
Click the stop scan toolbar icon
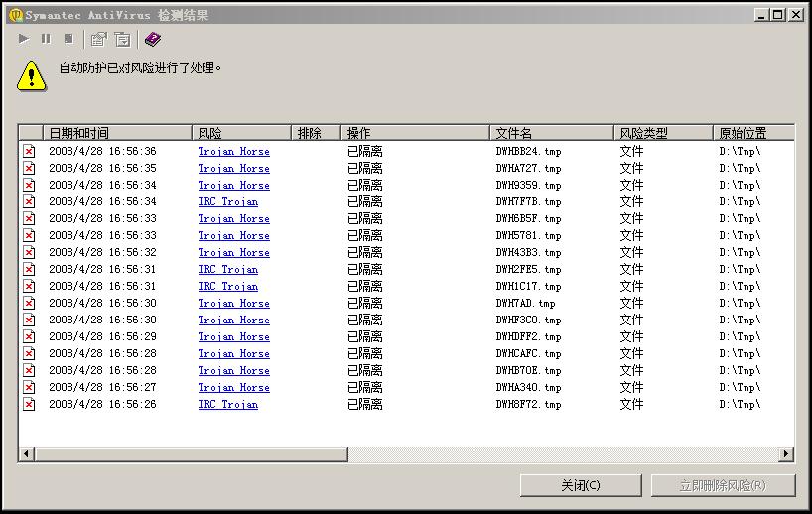click(x=68, y=39)
